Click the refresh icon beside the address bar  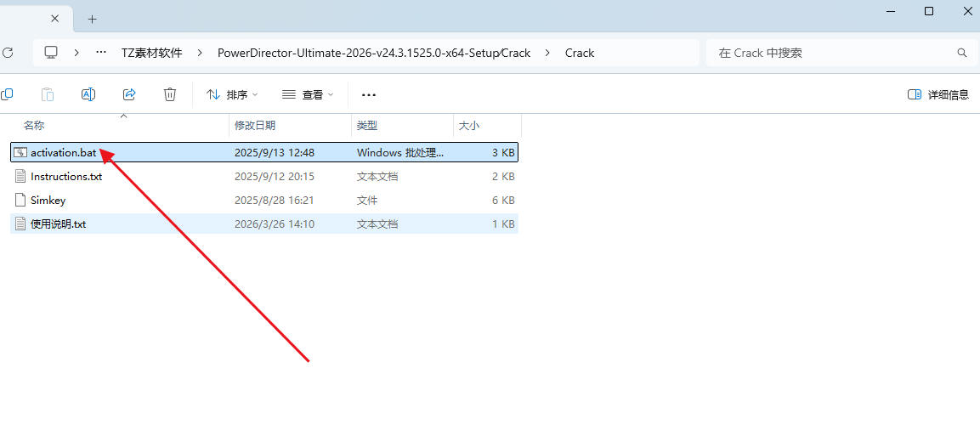(7, 53)
